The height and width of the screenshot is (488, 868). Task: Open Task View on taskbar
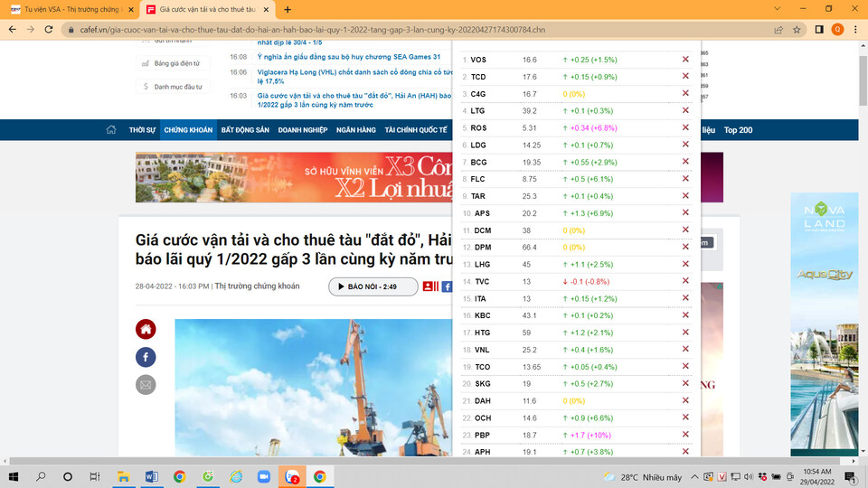(95, 476)
